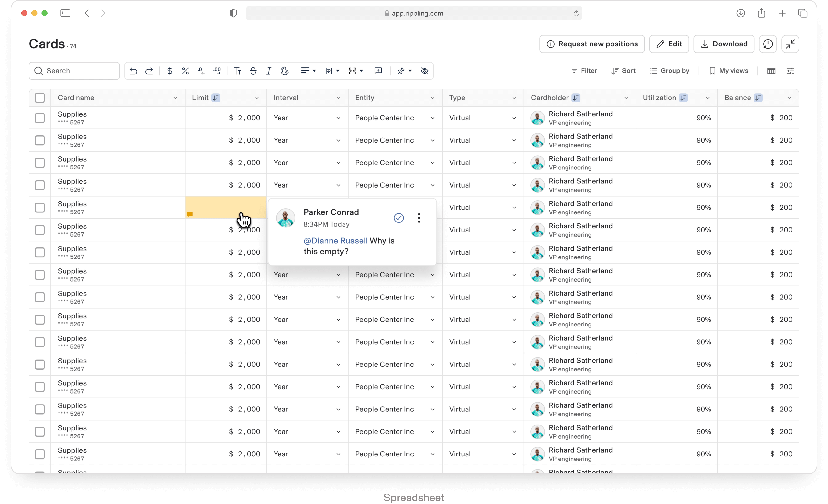Image resolution: width=828 pixels, height=504 pixels.
Task: Show browser downloads
Action: 741,13
